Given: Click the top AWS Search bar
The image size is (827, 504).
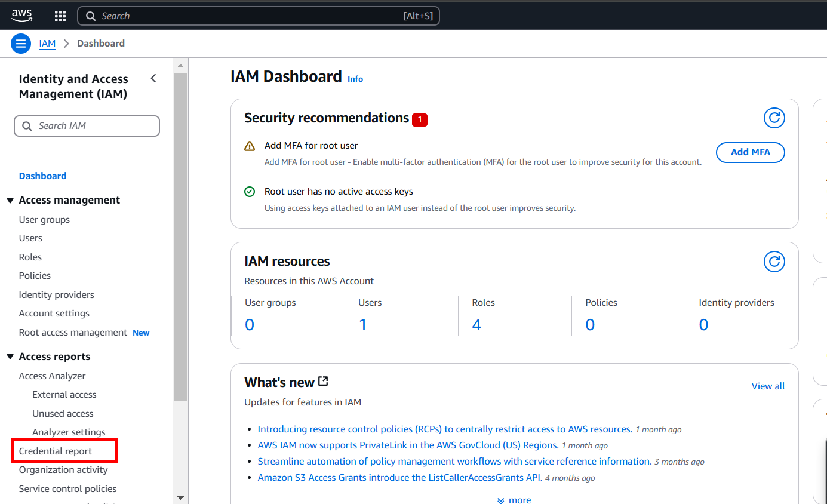Looking at the screenshot, I should (x=259, y=16).
